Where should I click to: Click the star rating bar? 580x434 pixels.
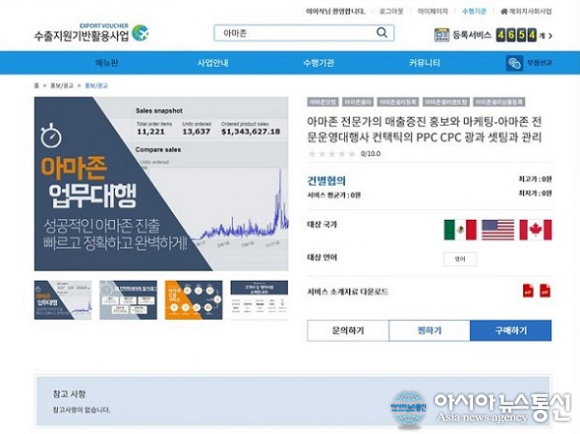click(332, 154)
